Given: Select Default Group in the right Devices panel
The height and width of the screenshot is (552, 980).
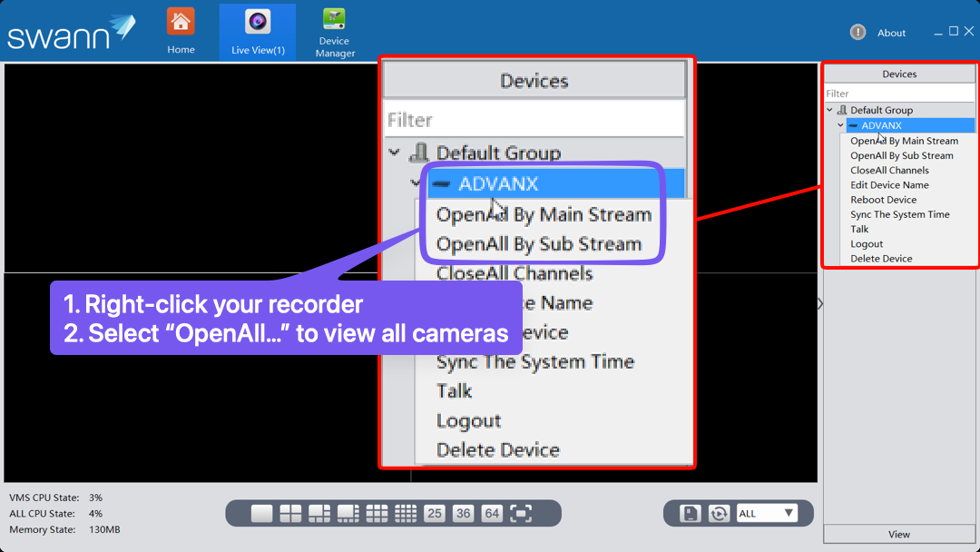Looking at the screenshot, I should [881, 110].
